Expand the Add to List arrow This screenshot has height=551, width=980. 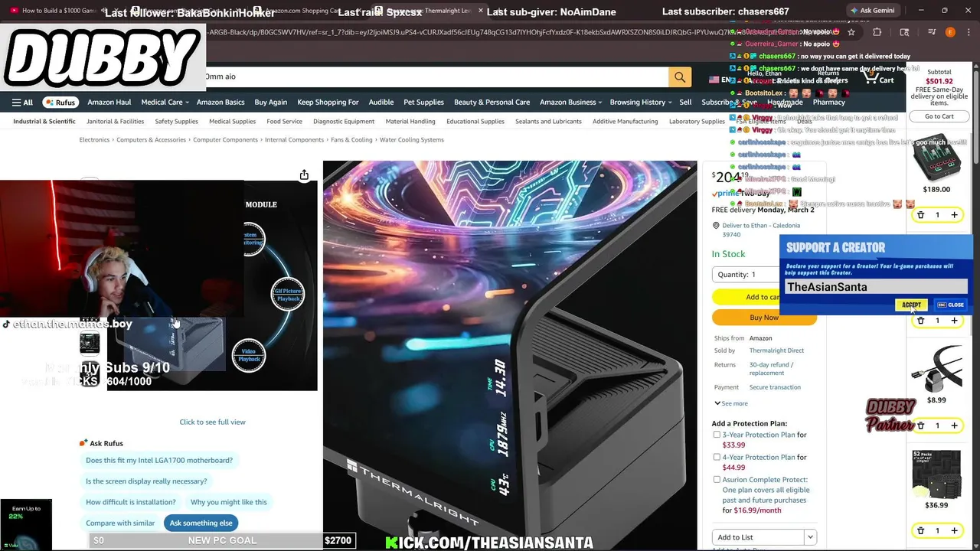tap(810, 537)
